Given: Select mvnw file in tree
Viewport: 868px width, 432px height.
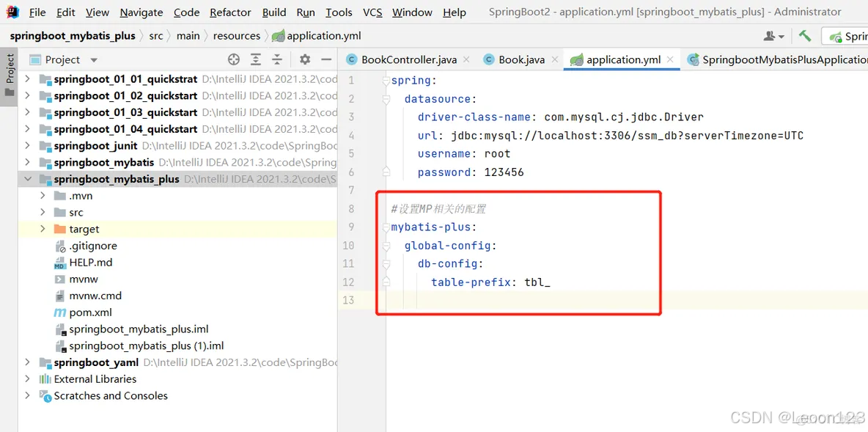Looking at the screenshot, I should tap(76, 279).
